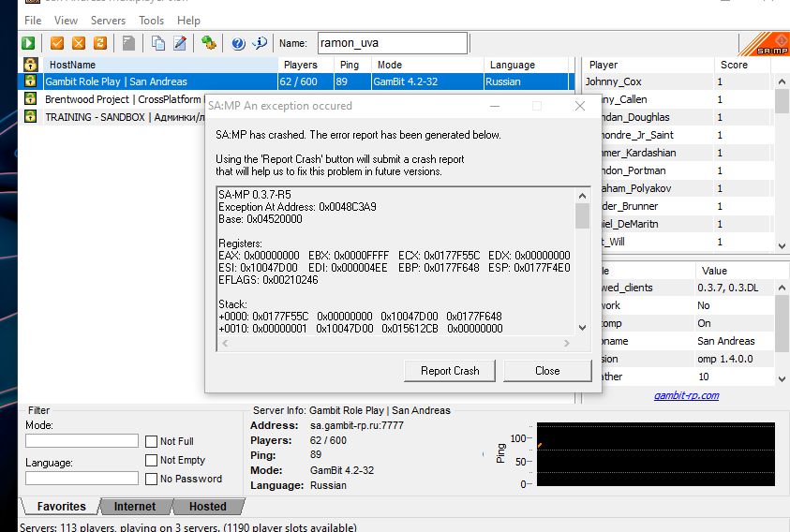Click the Copy Server Info icon
The width and height of the screenshot is (790, 532).
[x=158, y=43]
